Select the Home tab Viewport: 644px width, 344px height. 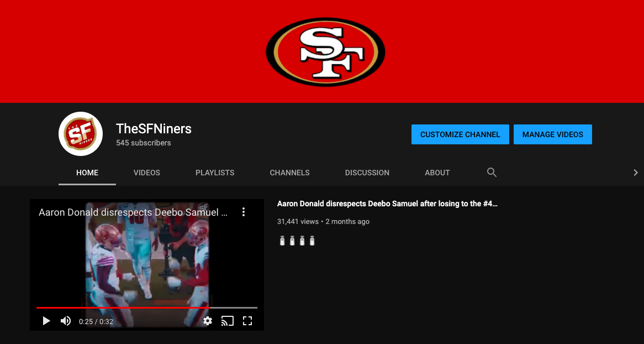pos(87,173)
